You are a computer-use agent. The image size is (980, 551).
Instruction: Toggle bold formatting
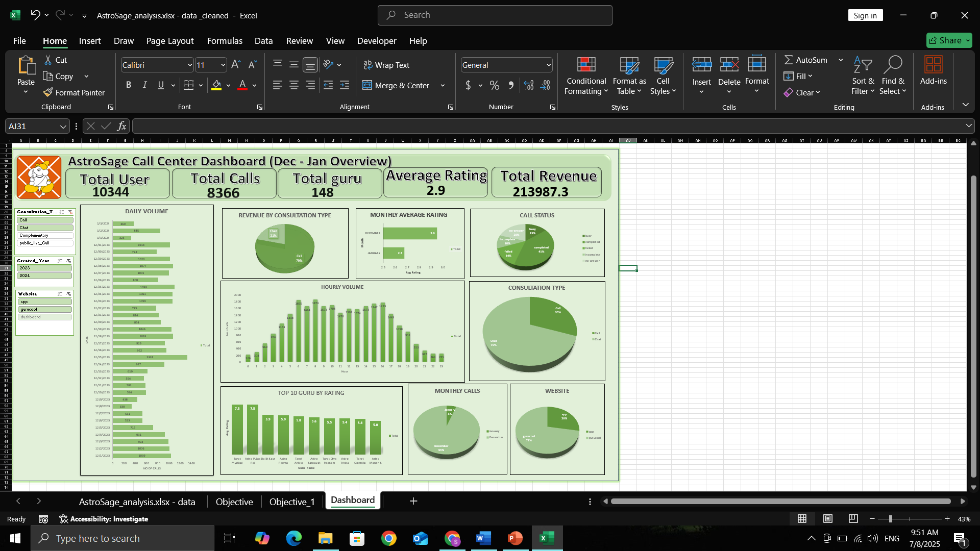point(129,85)
